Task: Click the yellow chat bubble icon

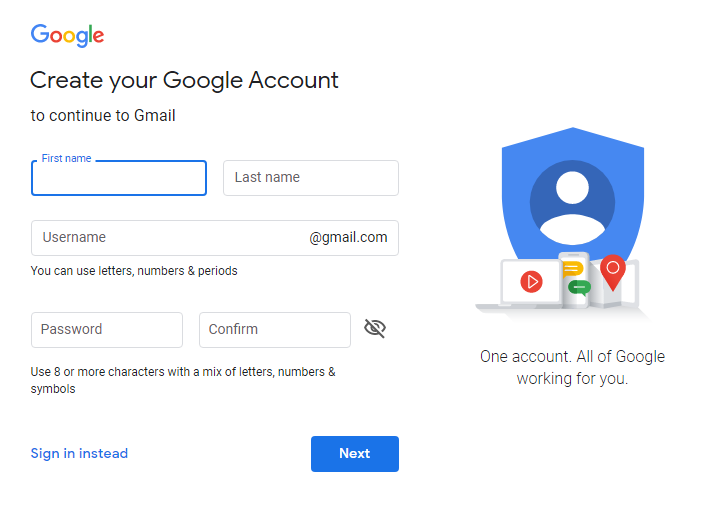Action: [572, 269]
